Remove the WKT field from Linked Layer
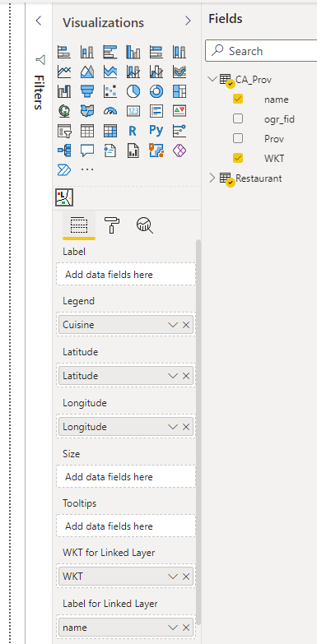 [x=186, y=577]
